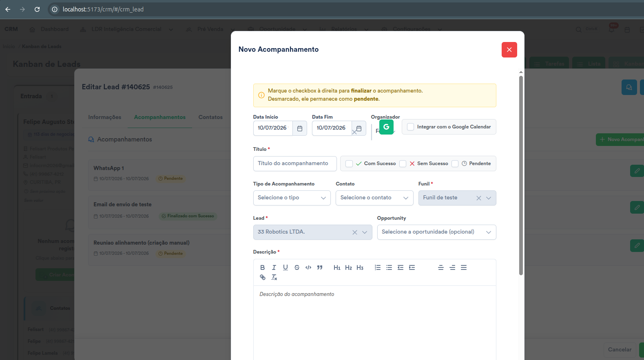The image size is (644, 360).
Task: Click the Título do acompanhamento input field
Action: 295,163
